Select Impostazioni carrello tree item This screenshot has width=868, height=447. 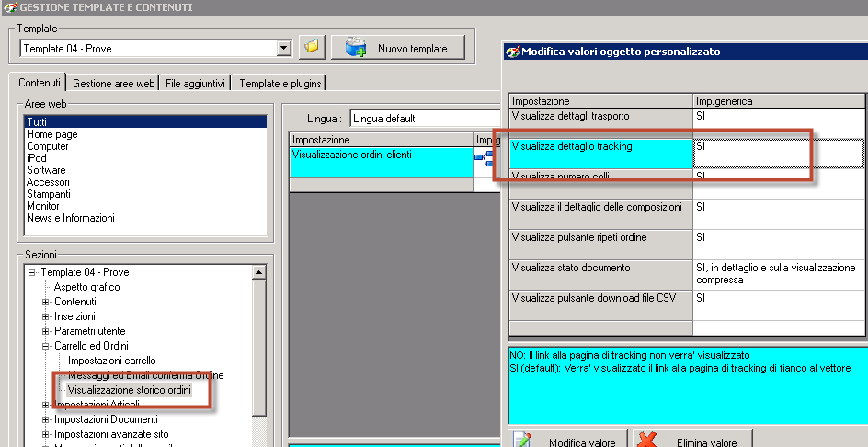coord(112,361)
